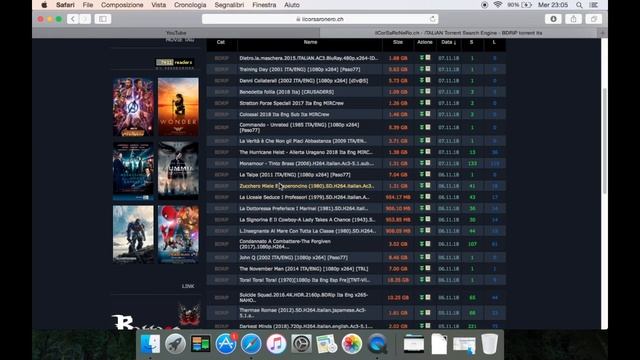
Task: Launch App Store from the Dock
Action: (226, 344)
